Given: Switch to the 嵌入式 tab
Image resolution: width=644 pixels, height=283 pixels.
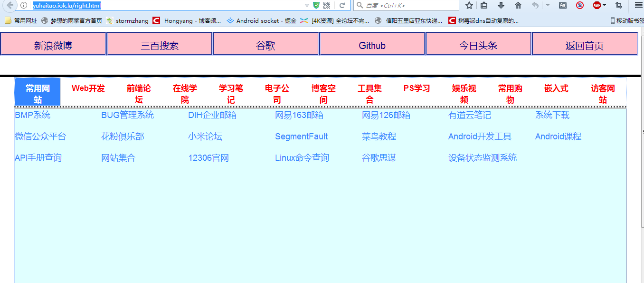Looking at the screenshot, I should [556, 88].
